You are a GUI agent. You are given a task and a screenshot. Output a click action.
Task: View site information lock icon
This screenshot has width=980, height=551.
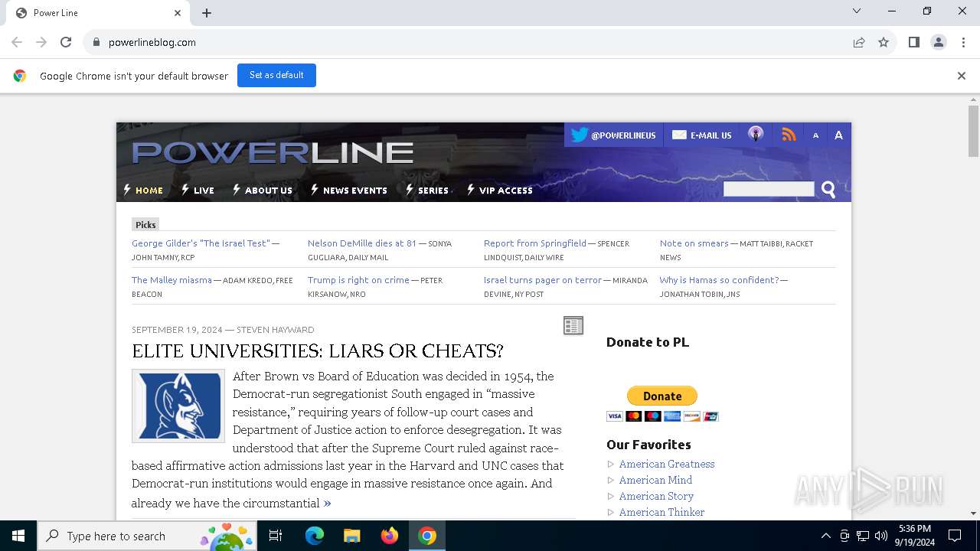[x=96, y=42]
